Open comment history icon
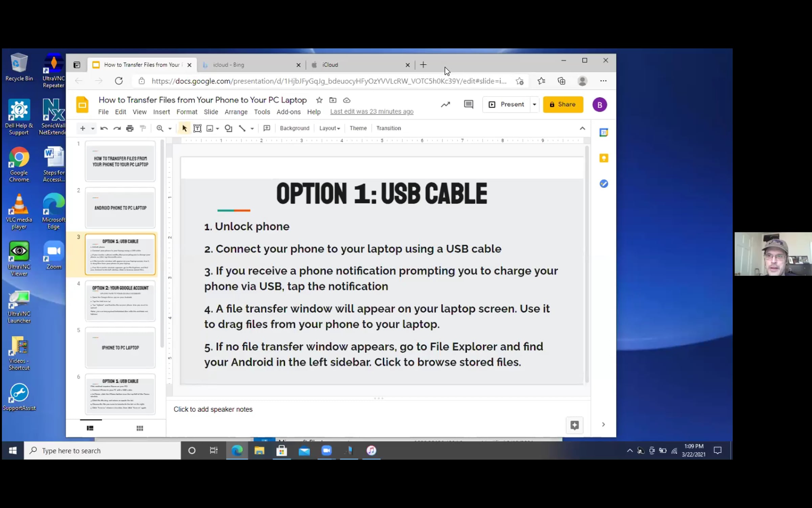Screen dimensions: 812x508 point(468,104)
